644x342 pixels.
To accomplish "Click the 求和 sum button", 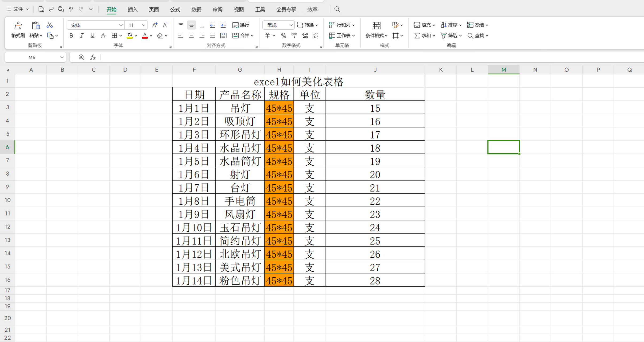I will 424,36.
